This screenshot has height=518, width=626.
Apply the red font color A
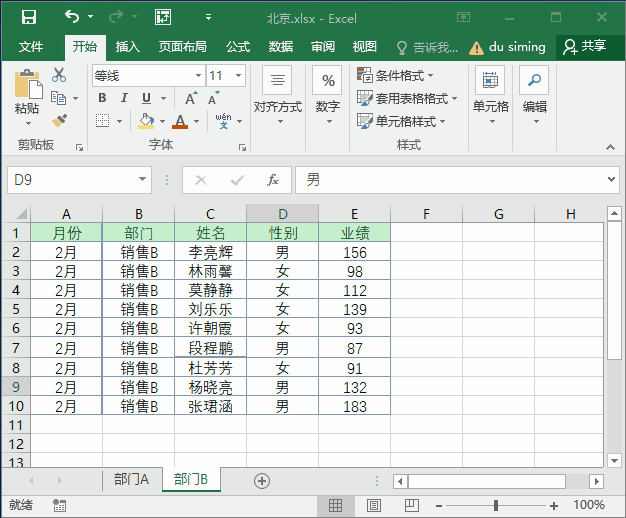[180, 121]
